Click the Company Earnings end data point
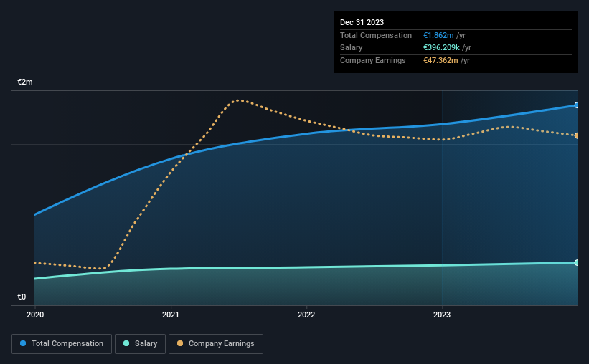 tap(576, 135)
